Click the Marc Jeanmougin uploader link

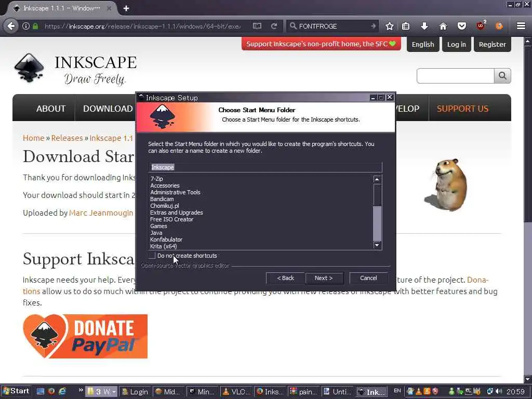[101, 212]
